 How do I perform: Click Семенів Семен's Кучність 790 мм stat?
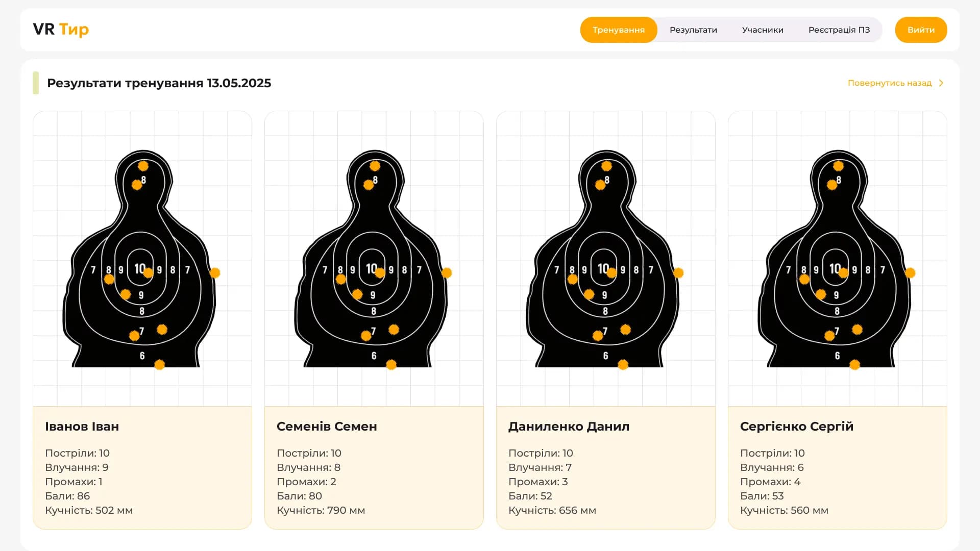point(321,510)
